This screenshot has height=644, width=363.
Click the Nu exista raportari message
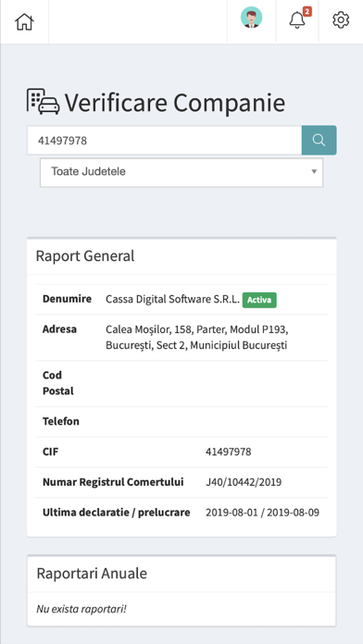pos(81,609)
